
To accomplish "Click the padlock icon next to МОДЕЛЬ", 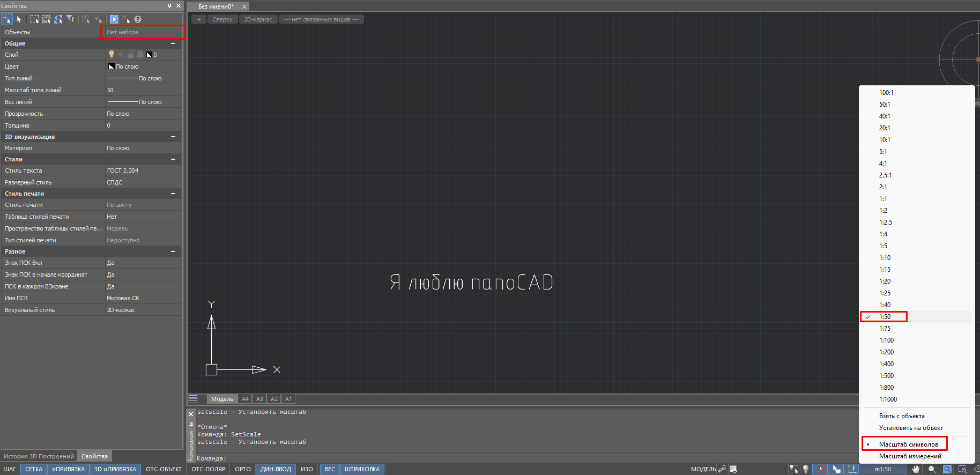I will coord(722,469).
